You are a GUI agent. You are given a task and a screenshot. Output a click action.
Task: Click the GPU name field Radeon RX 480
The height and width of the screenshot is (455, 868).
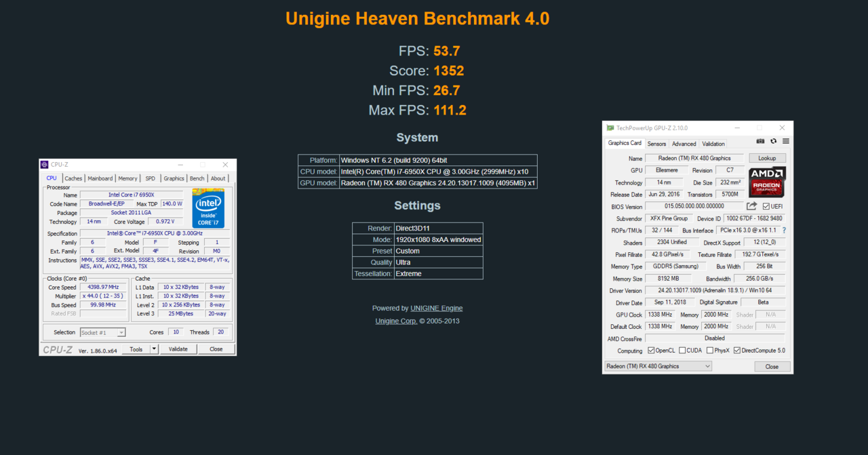[x=694, y=158]
